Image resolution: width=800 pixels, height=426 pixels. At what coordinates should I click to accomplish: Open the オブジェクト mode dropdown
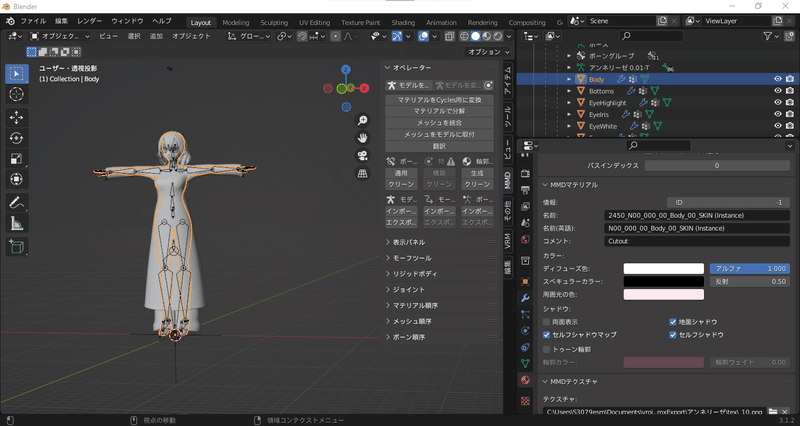(60, 36)
